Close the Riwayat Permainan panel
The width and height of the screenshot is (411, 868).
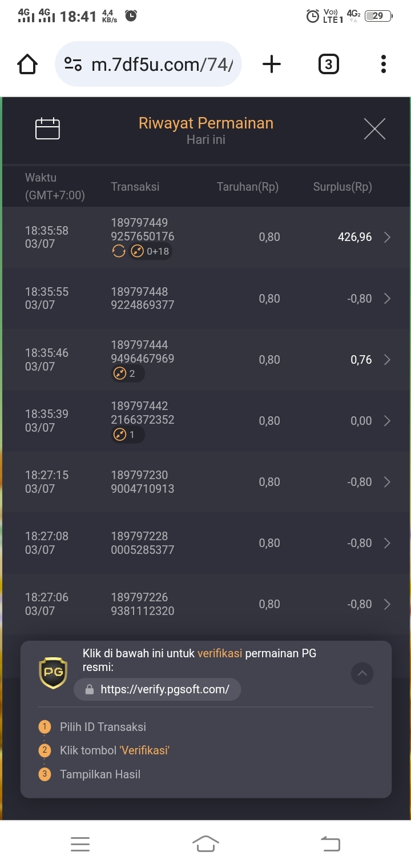pyautogui.click(x=374, y=129)
